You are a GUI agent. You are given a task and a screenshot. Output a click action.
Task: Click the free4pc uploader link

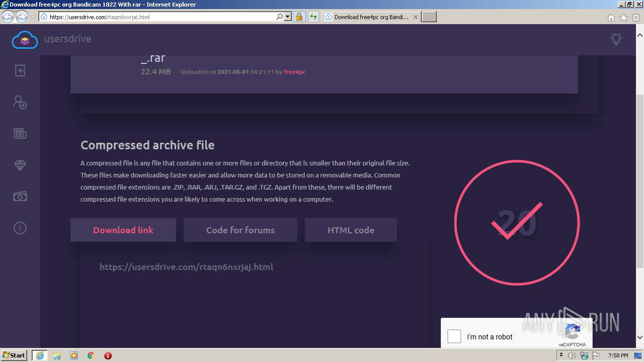(295, 72)
